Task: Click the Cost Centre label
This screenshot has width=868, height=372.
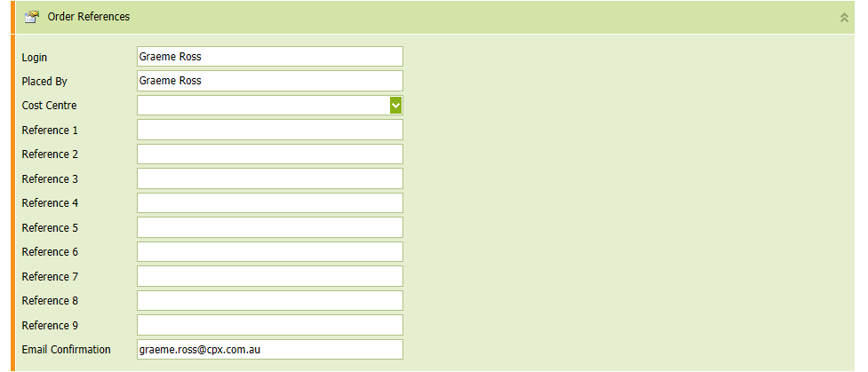Action: coord(49,106)
